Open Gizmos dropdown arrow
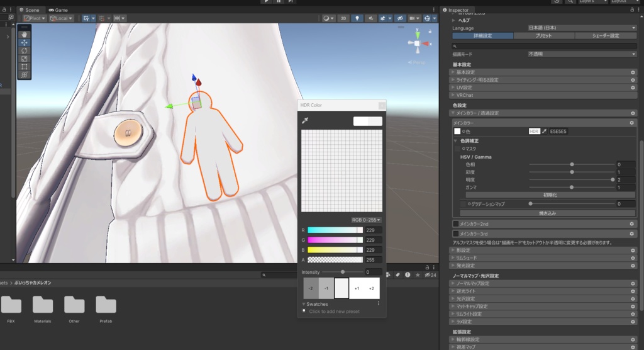Image resolution: width=644 pixels, height=350 pixels. tap(435, 18)
